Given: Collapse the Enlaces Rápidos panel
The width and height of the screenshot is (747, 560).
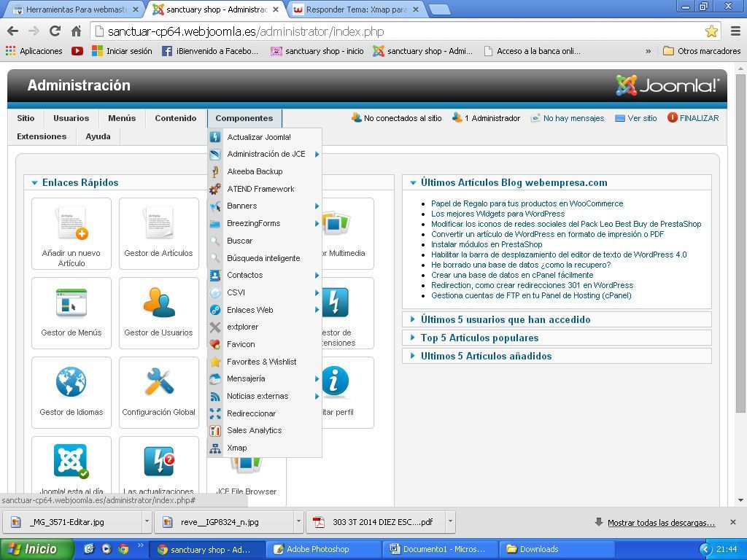Looking at the screenshot, I should tap(34, 183).
